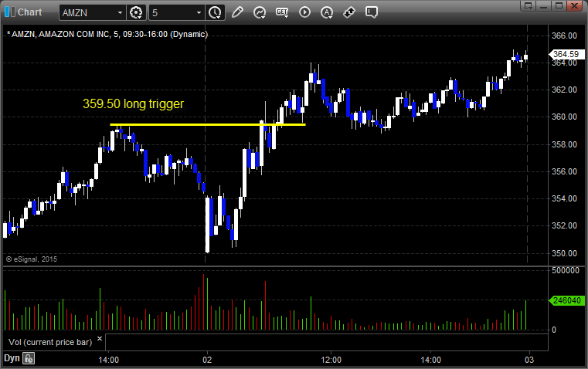The height and width of the screenshot is (369, 588).
Task: Select the yellow horizontal trigger line
Action: coord(208,125)
